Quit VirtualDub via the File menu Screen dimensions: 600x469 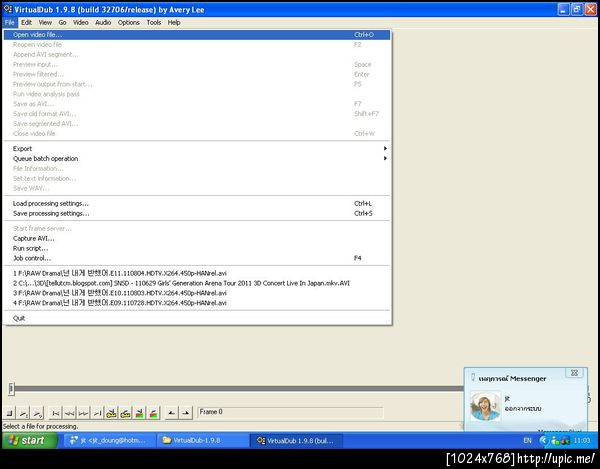tap(197, 318)
